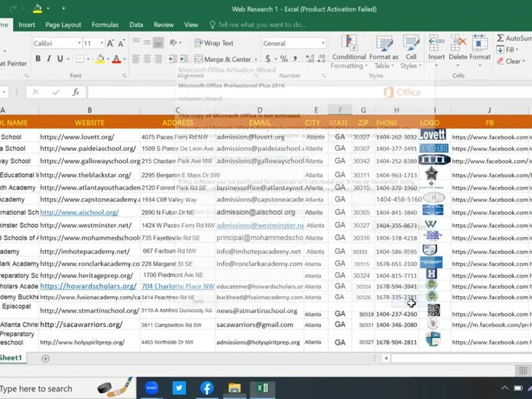
Task: Open Facebook from the taskbar
Action: pos(206,388)
